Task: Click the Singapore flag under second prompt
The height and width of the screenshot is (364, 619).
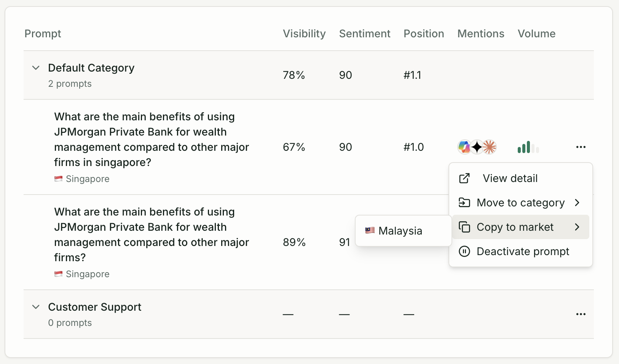Action: [x=58, y=274]
